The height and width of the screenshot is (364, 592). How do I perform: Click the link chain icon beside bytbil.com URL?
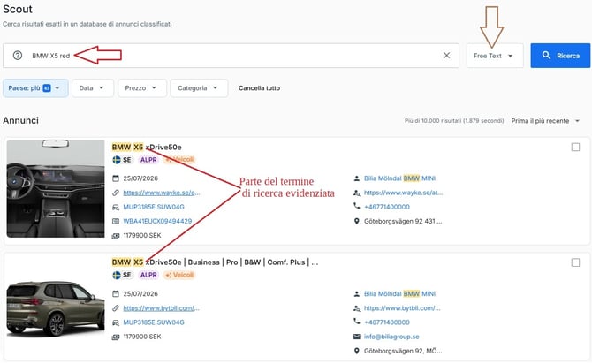116,308
